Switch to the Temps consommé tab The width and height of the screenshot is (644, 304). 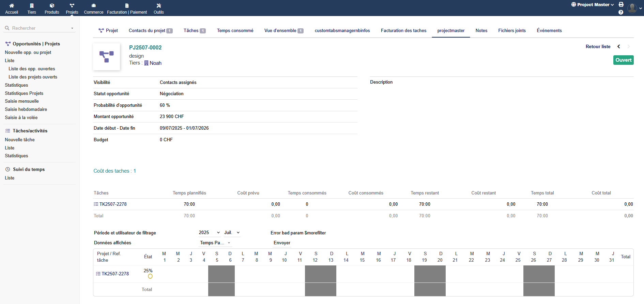pyautogui.click(x=235, y=31)
